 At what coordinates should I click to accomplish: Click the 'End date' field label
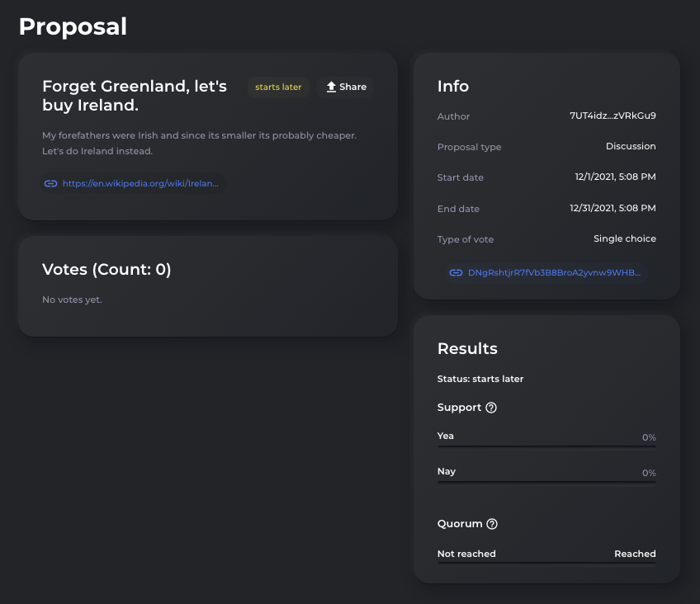(x=458, y=209)
